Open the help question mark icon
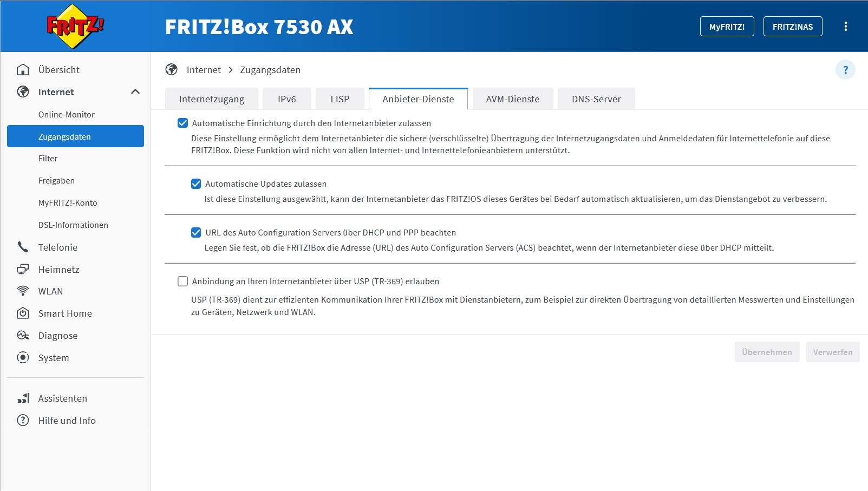 (845, 70)
